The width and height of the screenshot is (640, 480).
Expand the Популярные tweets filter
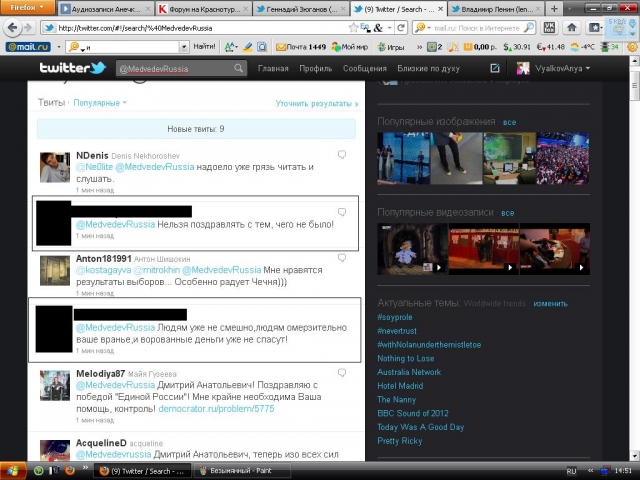coord(100,103)
